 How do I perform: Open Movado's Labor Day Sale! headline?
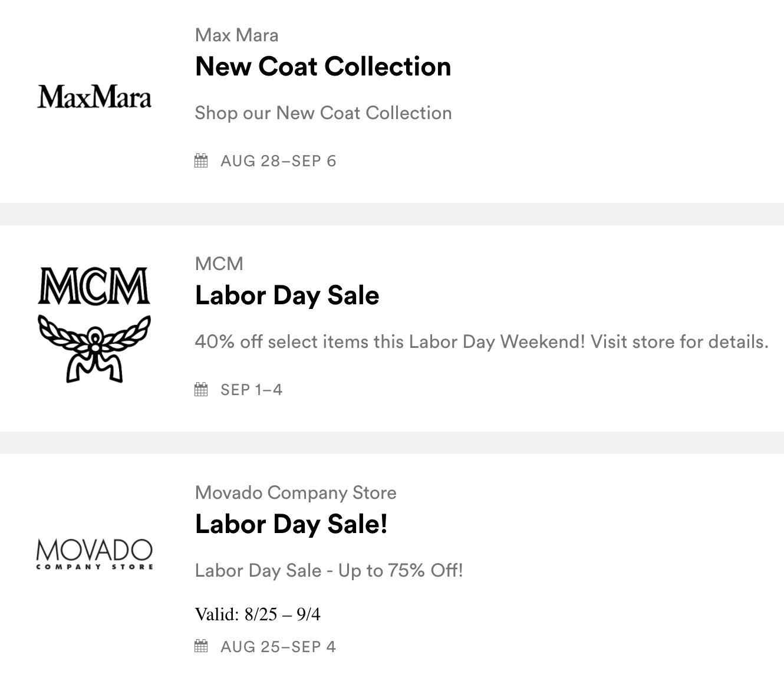click(x=291, y=524)
